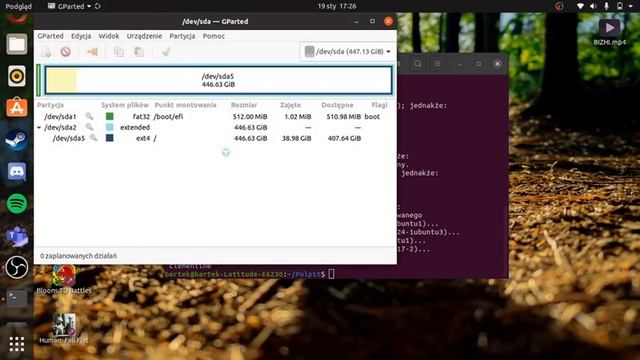Click the clock showing 19 sty 17:26
The image size is (640, 360).
(x=337, y=6)
